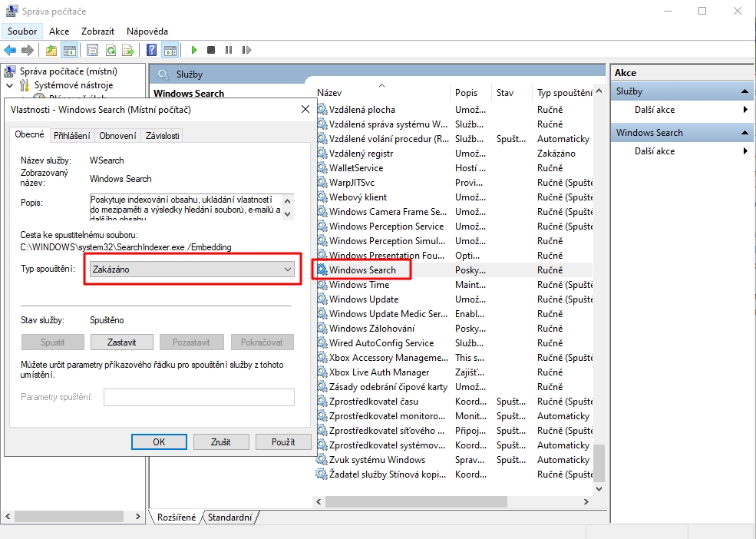Click the Použít button

[283, 442]
